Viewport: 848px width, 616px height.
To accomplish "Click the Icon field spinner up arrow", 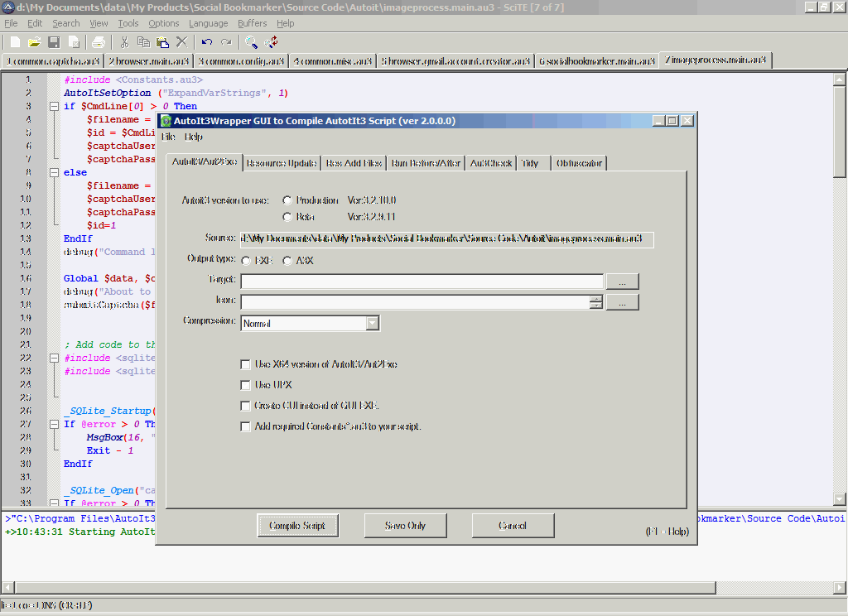I will [x=596, y=299].
